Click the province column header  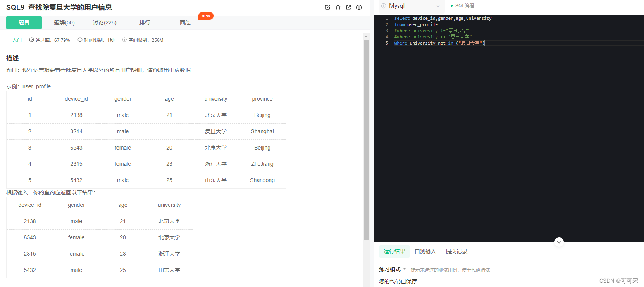click(x=262, y=99)
